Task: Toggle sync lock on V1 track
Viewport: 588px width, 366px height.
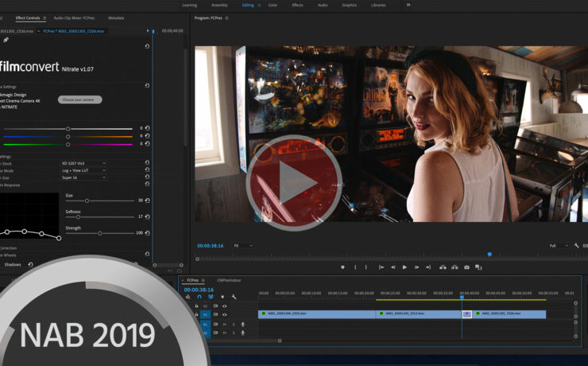Action: (x=215, y=314)
